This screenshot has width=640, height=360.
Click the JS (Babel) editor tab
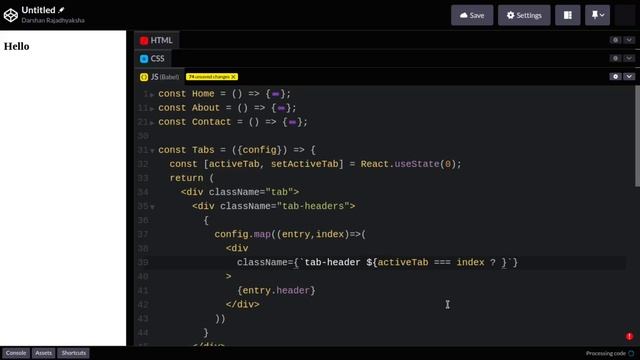click(x=160, y=77)
